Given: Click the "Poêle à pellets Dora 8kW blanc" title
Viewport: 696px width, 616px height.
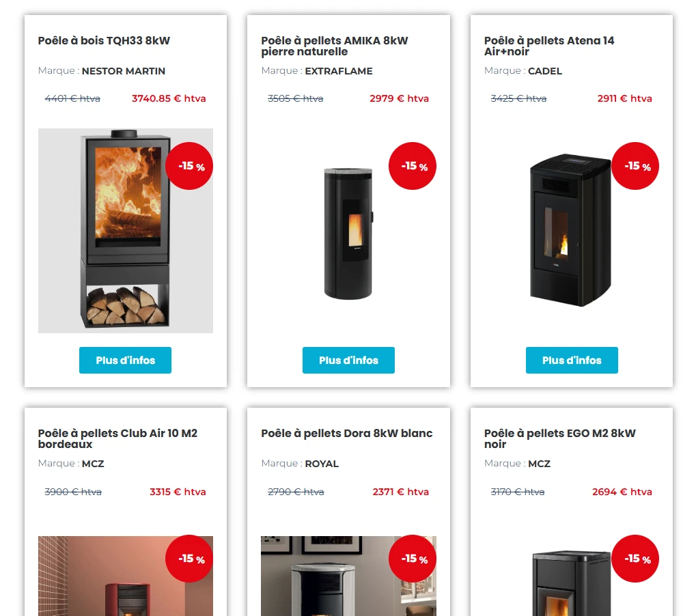Looking at the screenshot, I should 346,434.
